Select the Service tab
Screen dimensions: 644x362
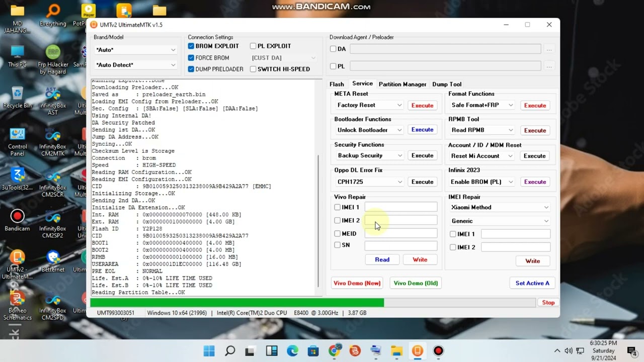pyautogui.click(x=362, y=83)
